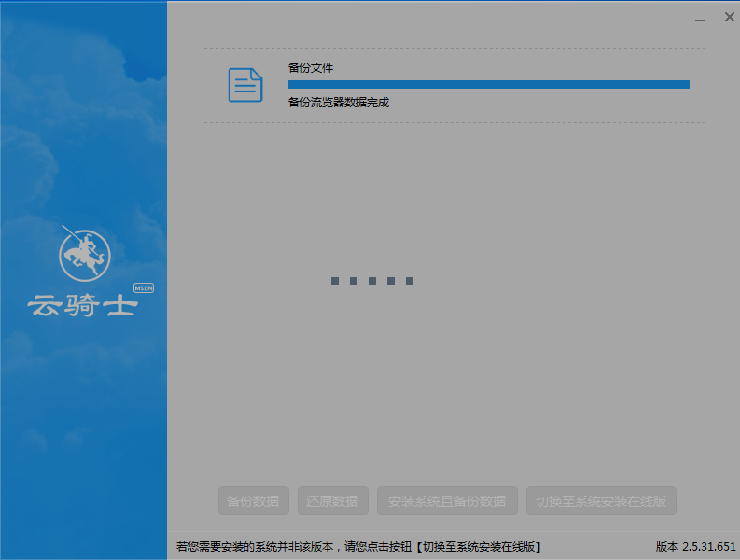The height and width of the screenshot is (560, 740).
Task: Click the 备份数据 button
Action: (x=254, y=500)
